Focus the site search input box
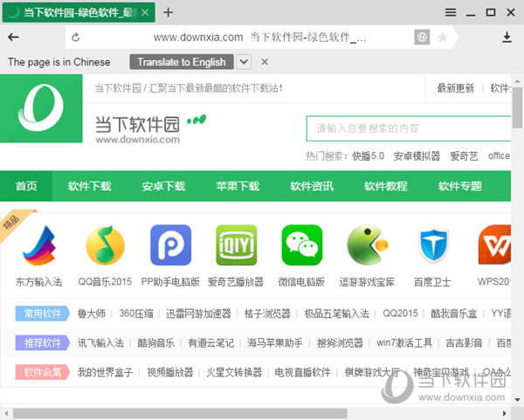Viewport: 524px width, 420px height. tap(409, 128)
